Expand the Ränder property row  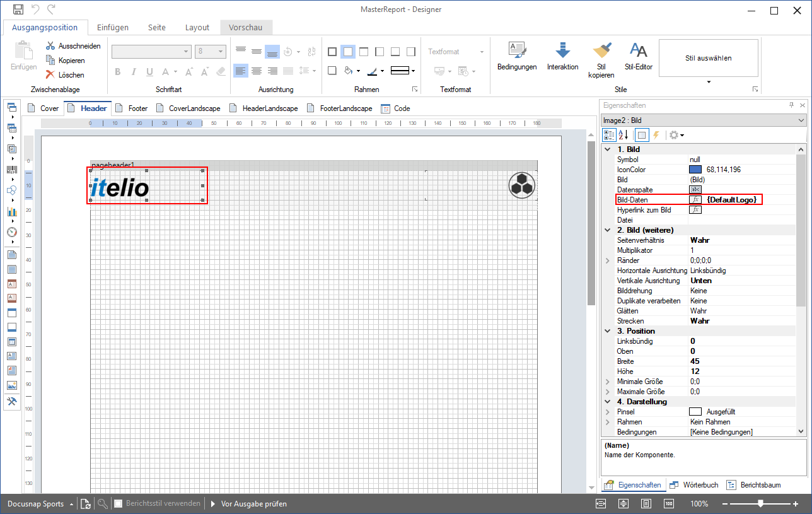(608, 260)
